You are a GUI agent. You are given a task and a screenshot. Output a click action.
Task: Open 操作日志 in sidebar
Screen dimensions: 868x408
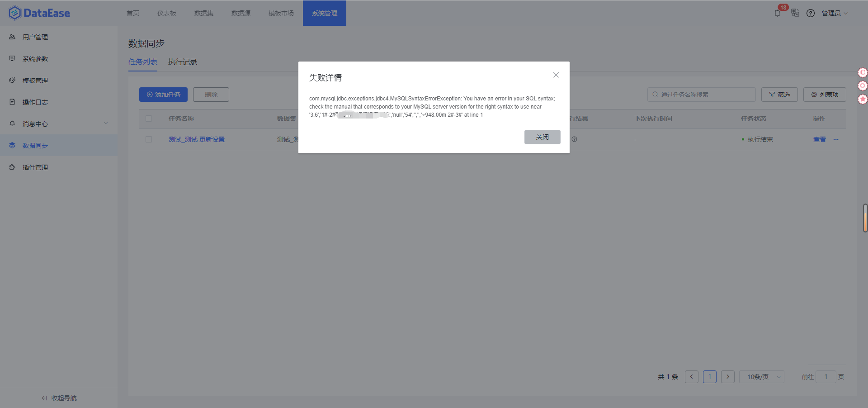59,102
